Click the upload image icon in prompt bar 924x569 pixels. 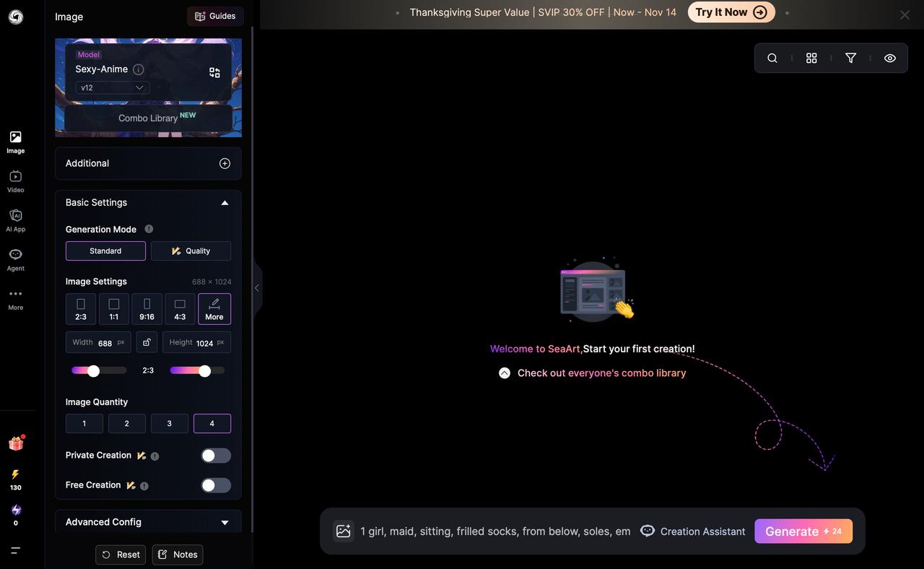click(344, 531)
